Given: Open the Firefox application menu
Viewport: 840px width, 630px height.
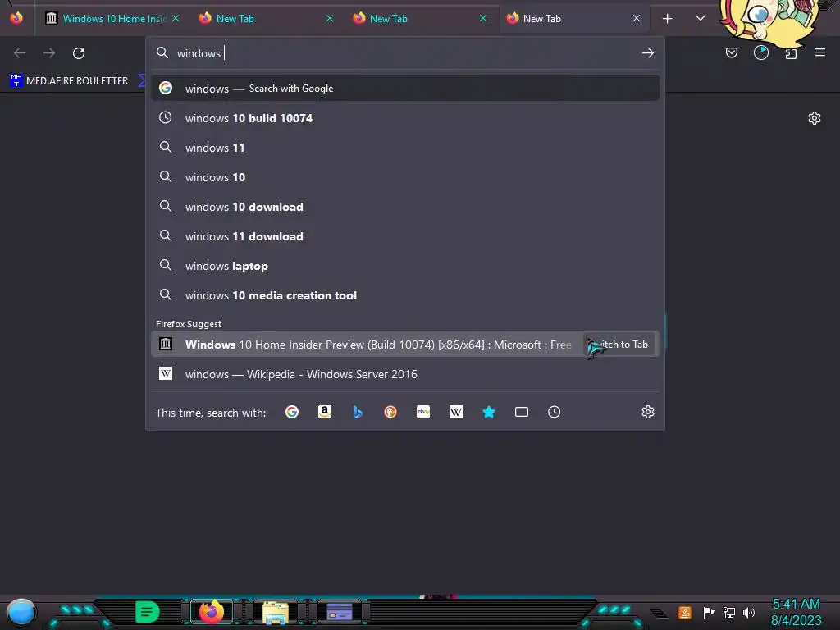Looking at the screenshot, I should click(820, 52).
